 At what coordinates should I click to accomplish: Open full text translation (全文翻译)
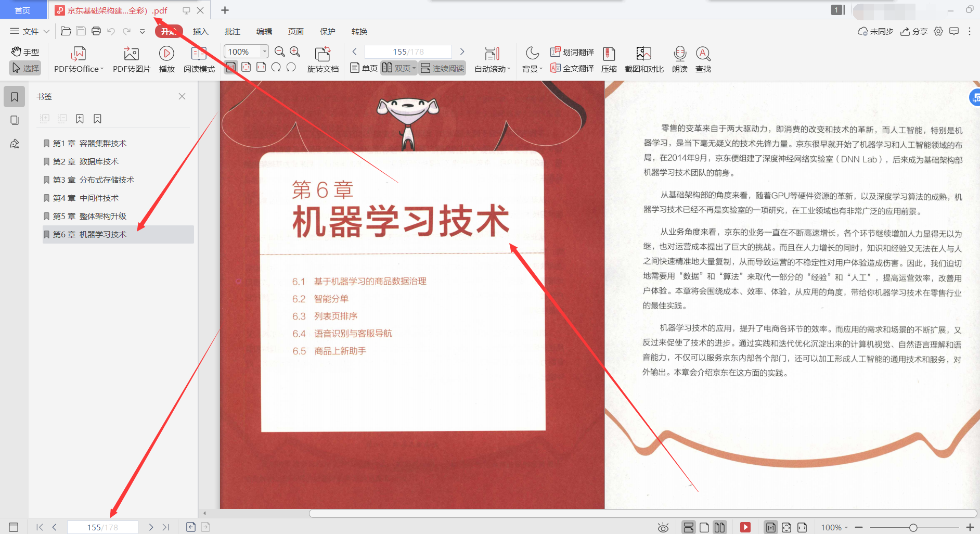(572, 68)
